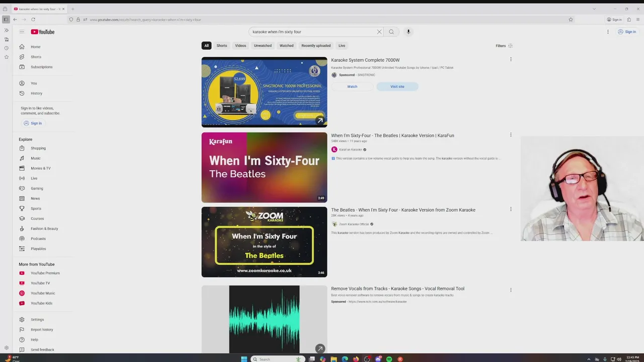Open YouTube top-right settings dots menu
The image size is (644, 362).
point(608,32)
